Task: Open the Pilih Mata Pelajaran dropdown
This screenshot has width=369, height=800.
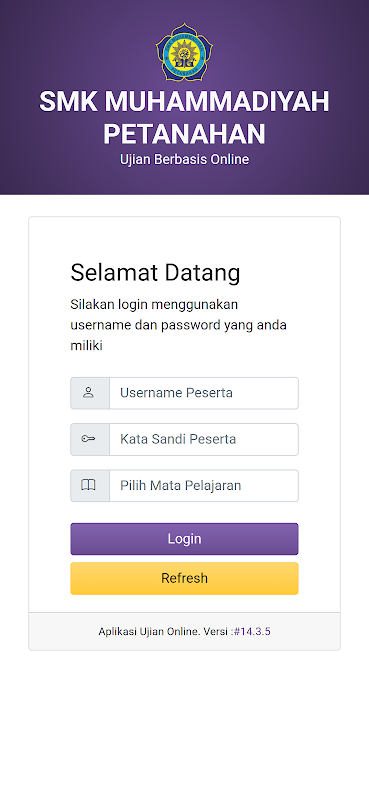Action: [204, 485]
